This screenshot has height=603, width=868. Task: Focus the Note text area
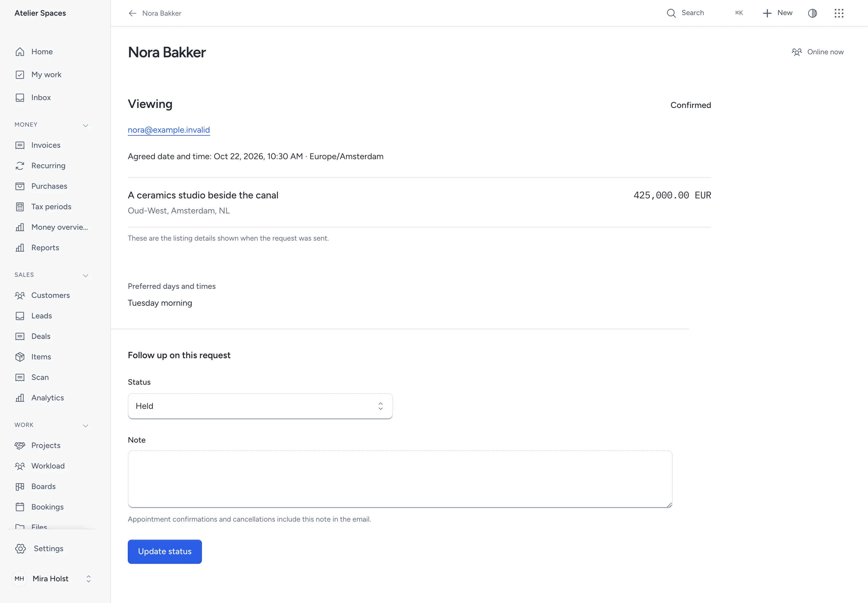[x=400, y=479]
